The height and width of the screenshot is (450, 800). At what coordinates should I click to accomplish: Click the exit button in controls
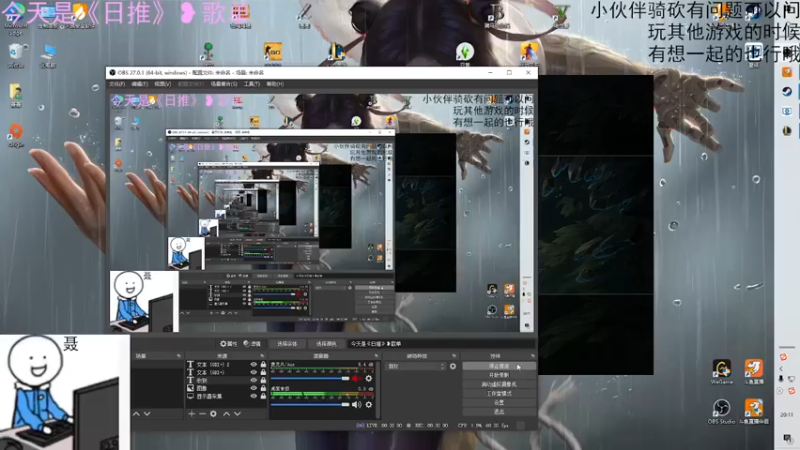click(x=499, y=411)
